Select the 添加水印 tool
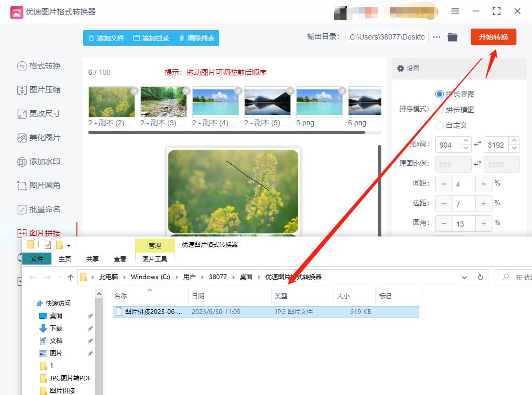 click(39, 162)
